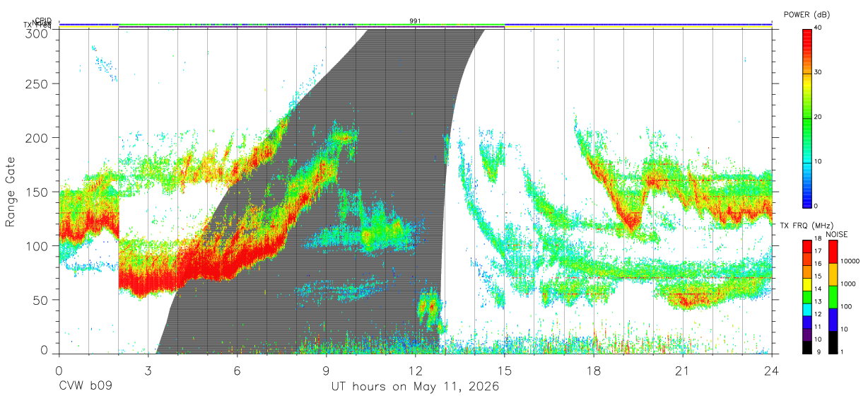This screenshot has height=401, width=868.
Task: Click the '30' value on power scale
Action: (819, 72)
